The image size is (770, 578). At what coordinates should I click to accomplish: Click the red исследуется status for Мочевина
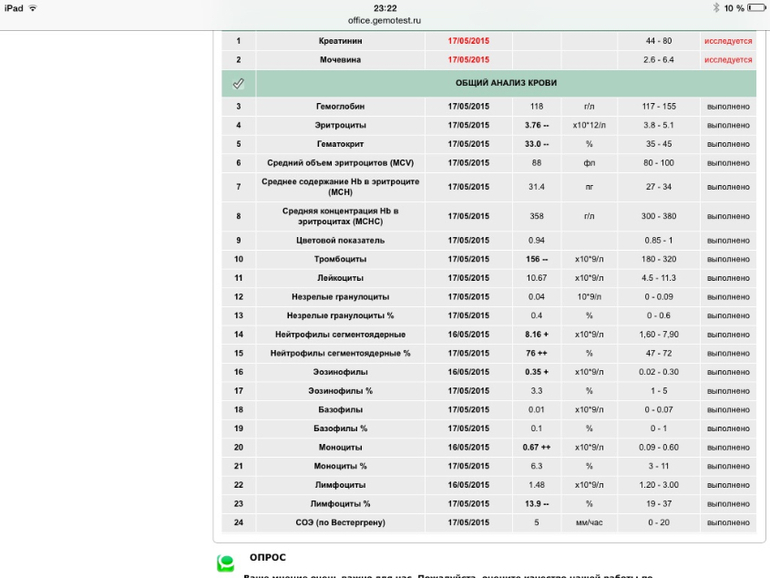tap(727, 60)
